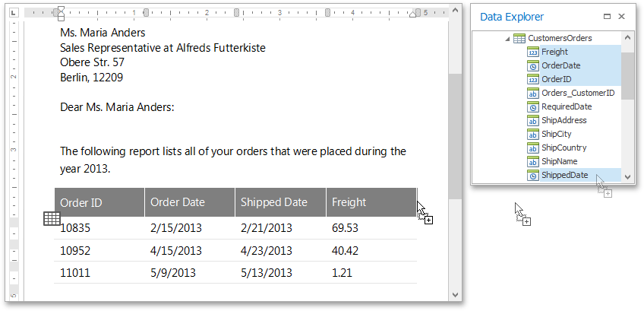Screen dimensions: 644x311
Task: Click the ShipCity text field icon
Action: click(x=533, y=134)
